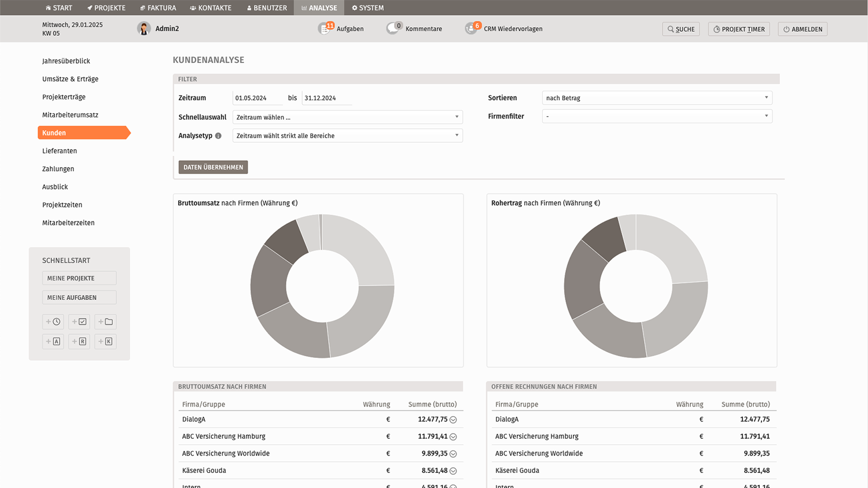Open the CRM Wiedervorlagen icon

tap(472, 28)
